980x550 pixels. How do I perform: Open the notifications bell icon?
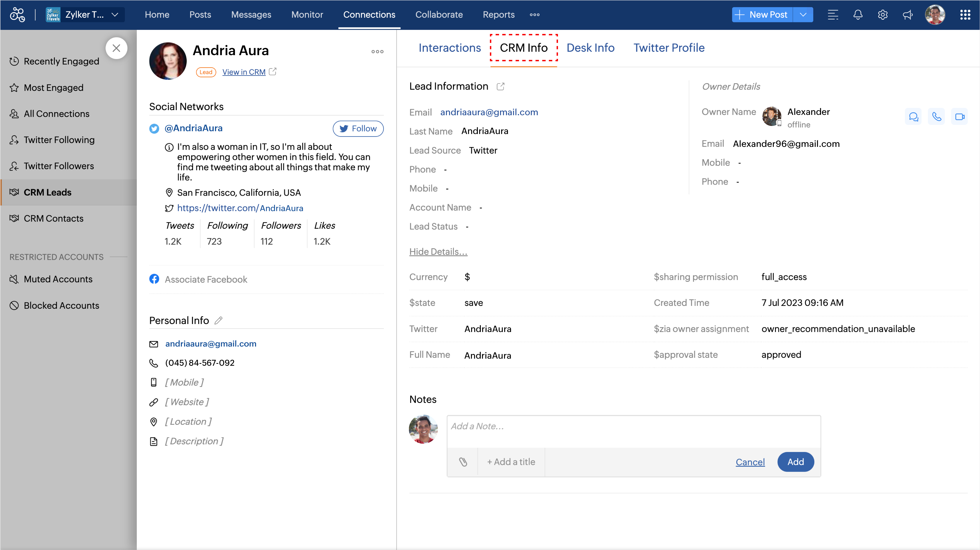857,15
